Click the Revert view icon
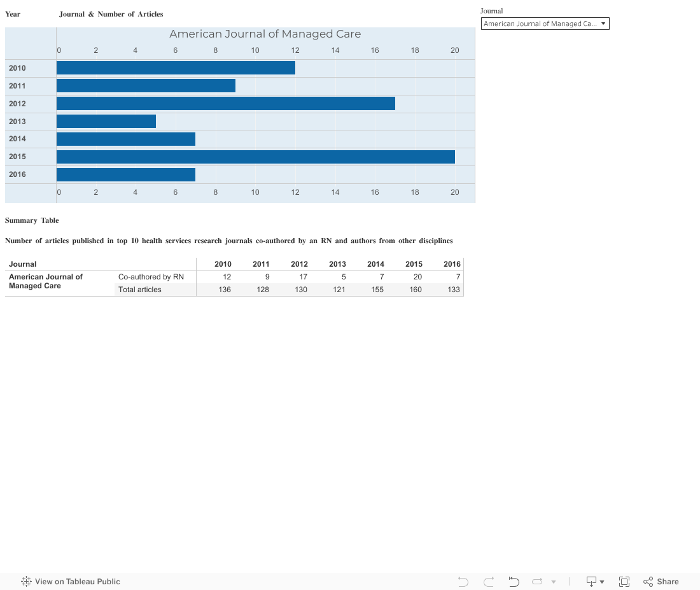Screen dimensions: 700x590 (x=514, y=582)
